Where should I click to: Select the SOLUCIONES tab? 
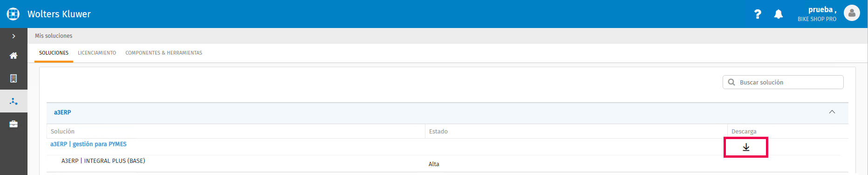click(x=54, y=53)
